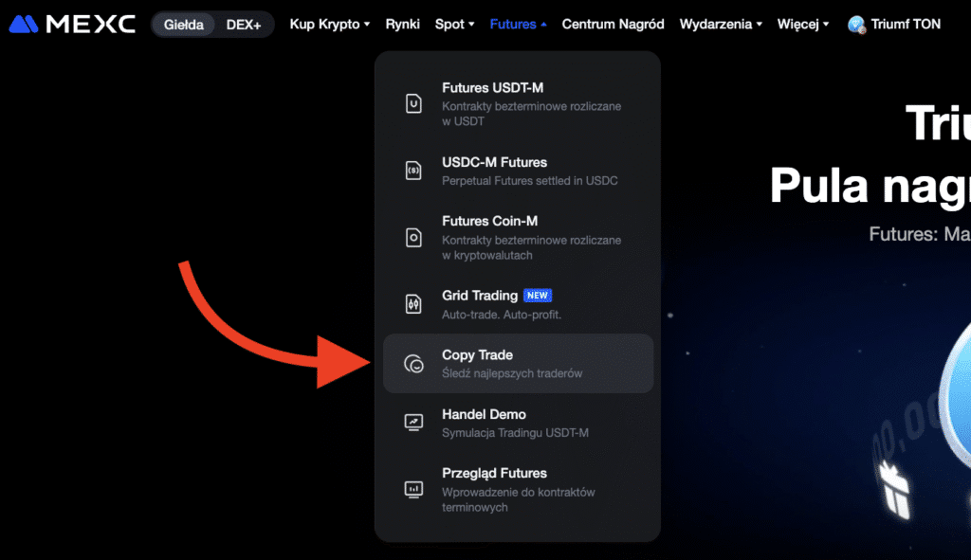Open the Więcej dropdown menu
This screenshot has height=560, width=971.
(803, 25)
